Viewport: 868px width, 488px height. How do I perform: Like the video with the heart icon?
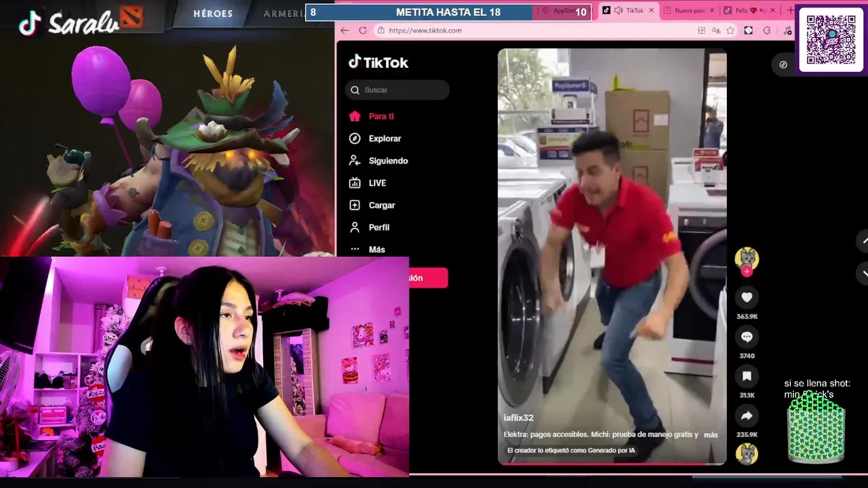[x=747, y=298]
